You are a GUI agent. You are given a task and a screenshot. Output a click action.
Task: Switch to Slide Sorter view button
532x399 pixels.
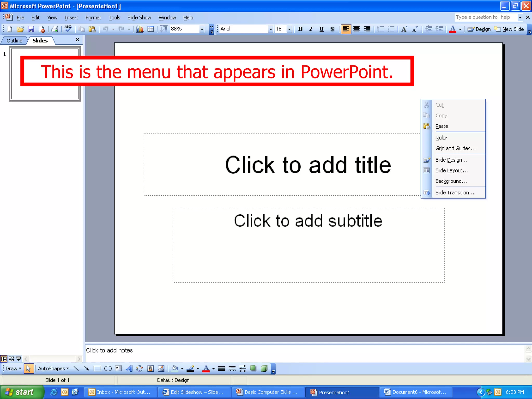point(11,359)
